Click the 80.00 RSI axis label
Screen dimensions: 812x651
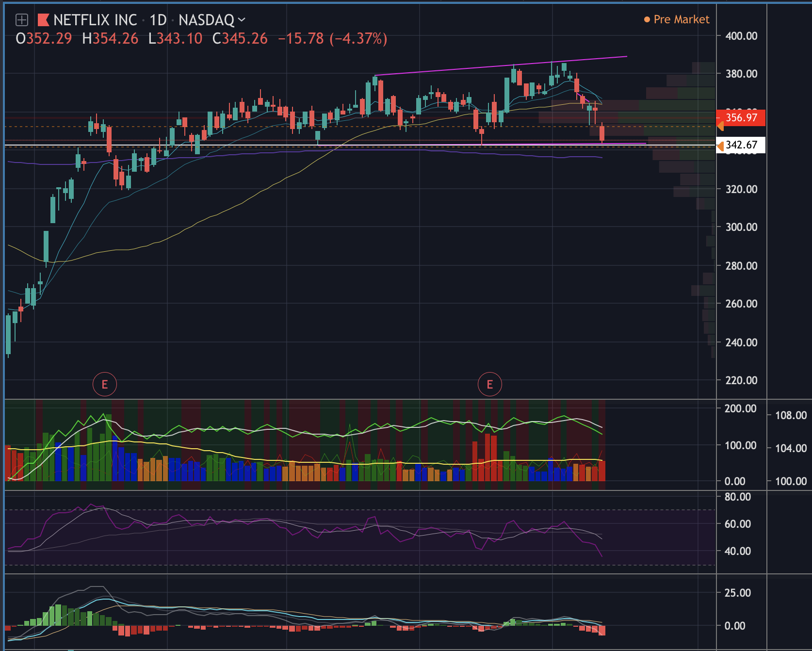(737, 497)
